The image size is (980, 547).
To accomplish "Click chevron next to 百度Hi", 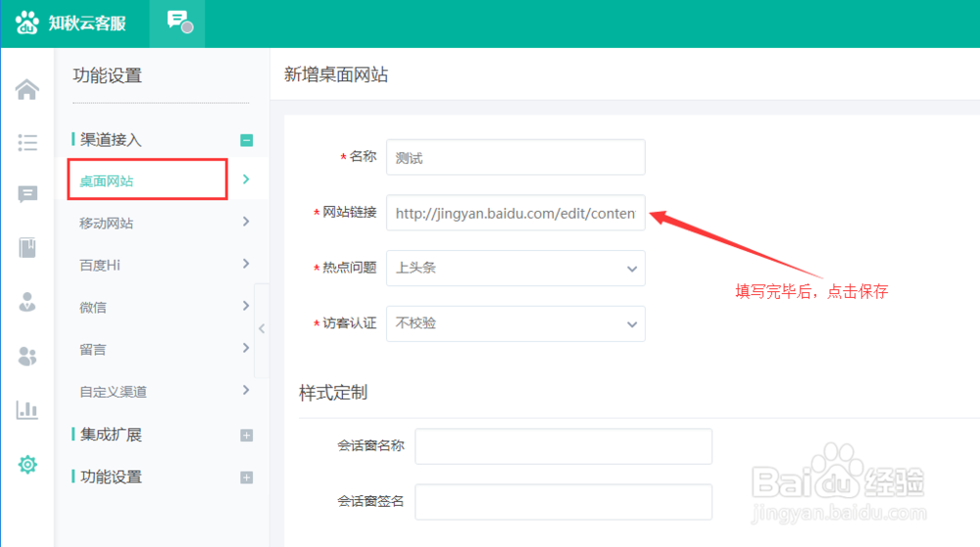I will pos(246,264).
